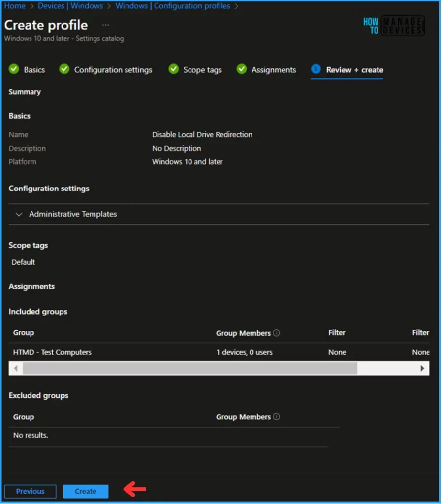Click the green checkmark for Configuration settings

click(x=64, y=69)
